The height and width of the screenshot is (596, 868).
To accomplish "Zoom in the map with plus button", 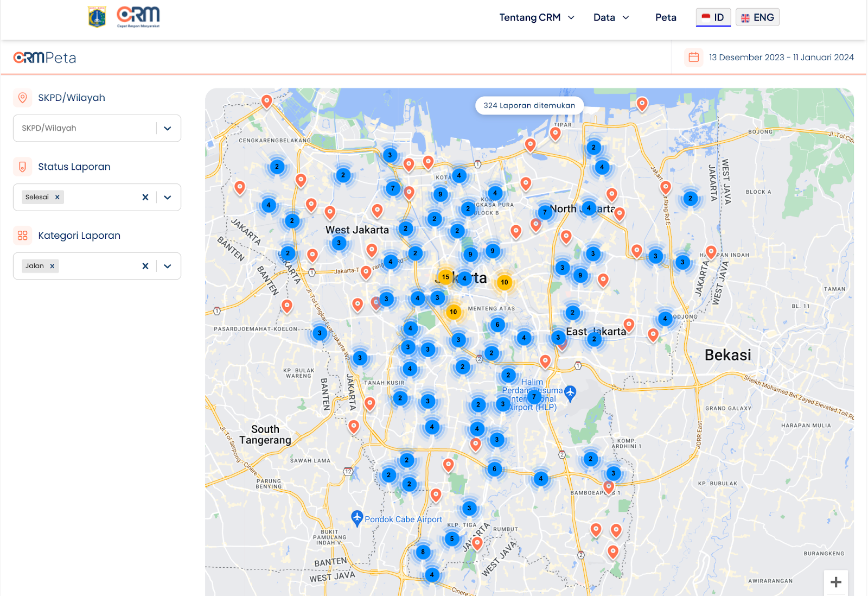I will [836, 582].
